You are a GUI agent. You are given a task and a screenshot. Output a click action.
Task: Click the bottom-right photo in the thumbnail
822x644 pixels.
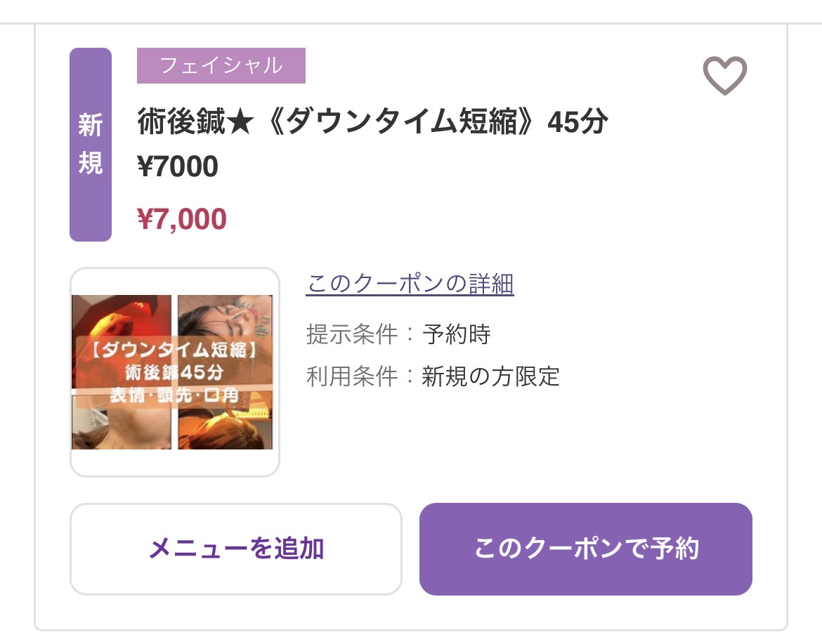[x=225, y=428]
